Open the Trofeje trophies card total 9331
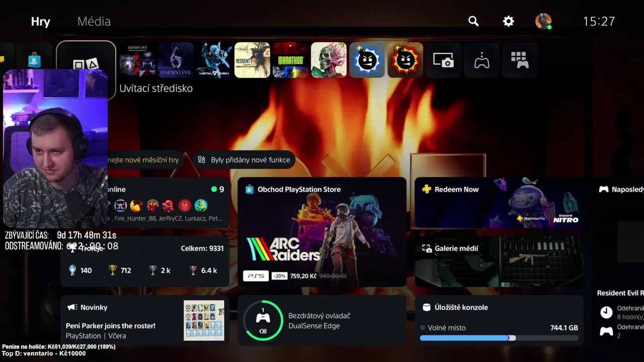Screen dimensions: 644x362 [x=145, y=261]
